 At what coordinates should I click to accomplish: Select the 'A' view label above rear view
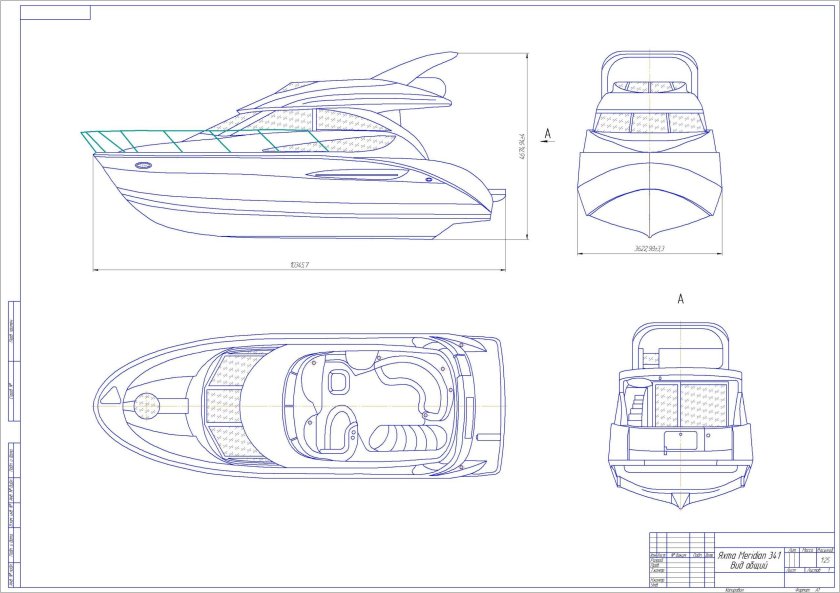coord(680,298)
